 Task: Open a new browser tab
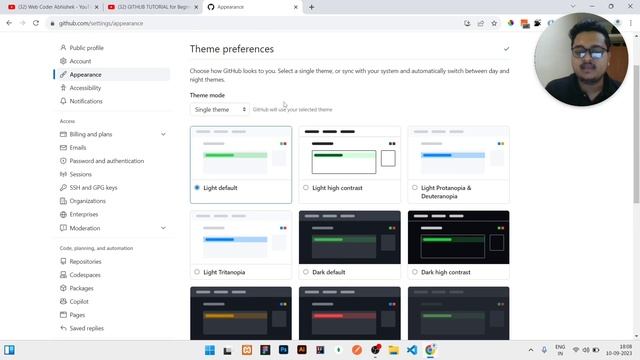[311, 7]
